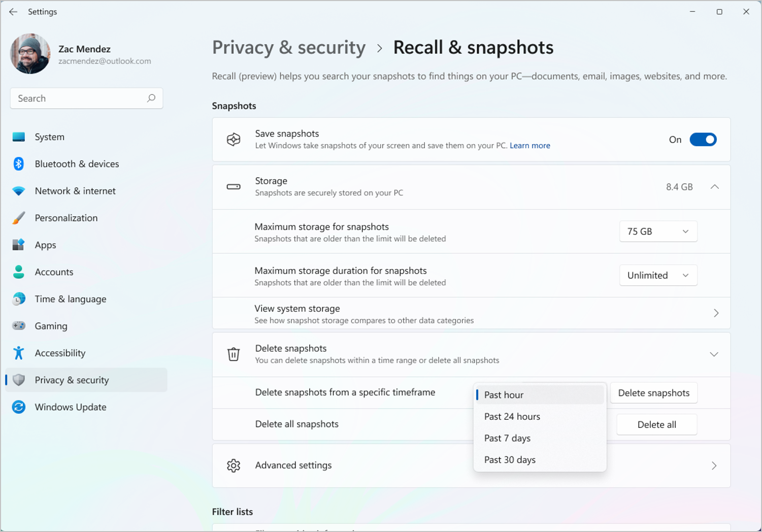762x532 pixels.
Task: Navigate to Windows Update
Action: click(x=71, y=407)
